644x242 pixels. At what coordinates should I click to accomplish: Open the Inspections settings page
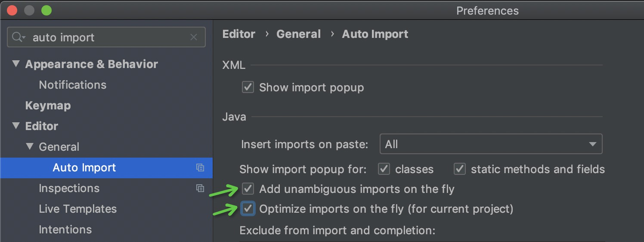69,188
